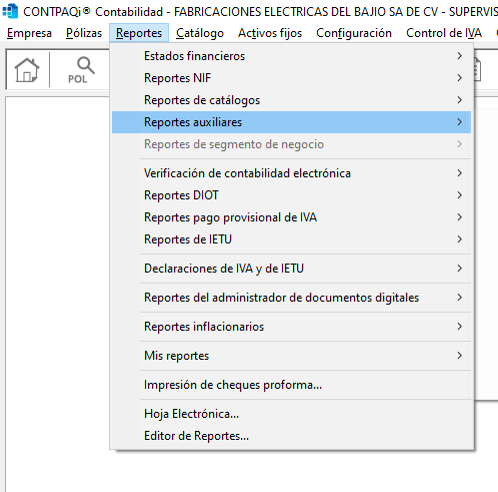Open Reportes pago provisional de IVA
This screenshot has width=498, height=492.
(x=291, y=217)
